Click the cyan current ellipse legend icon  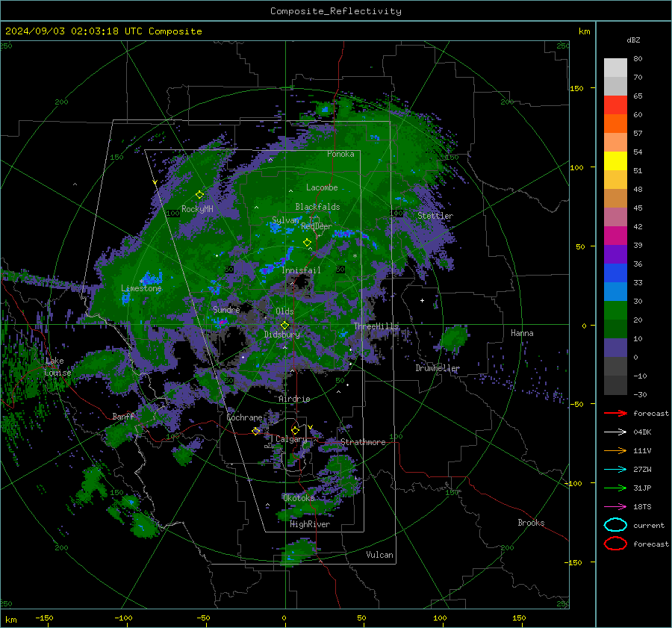tap(615, 525)
